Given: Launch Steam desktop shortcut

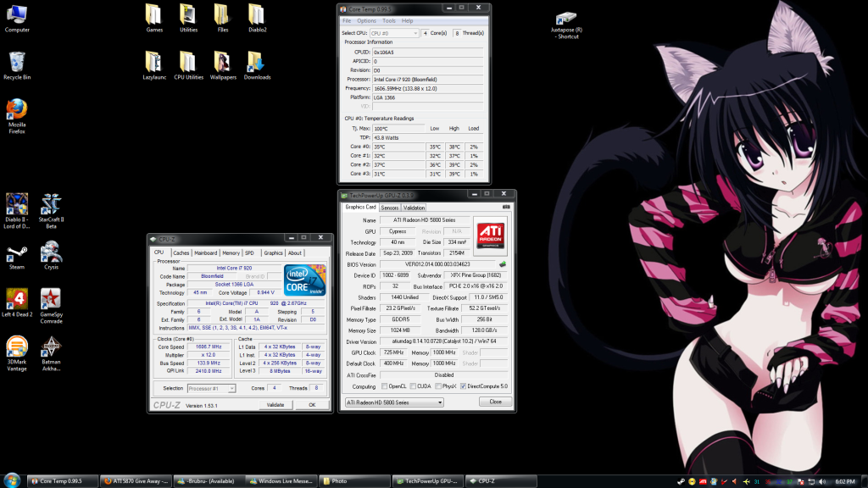Looking at the screenshot, I should [x=17, y=258].
